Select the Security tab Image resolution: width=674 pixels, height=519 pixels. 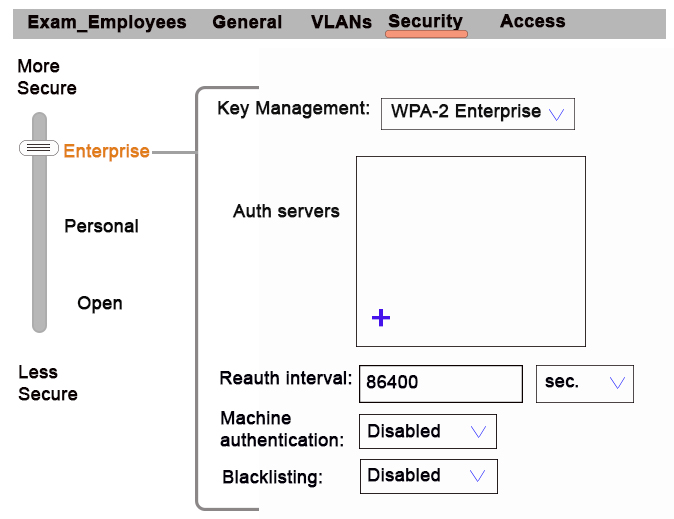[x=426, y=21]
